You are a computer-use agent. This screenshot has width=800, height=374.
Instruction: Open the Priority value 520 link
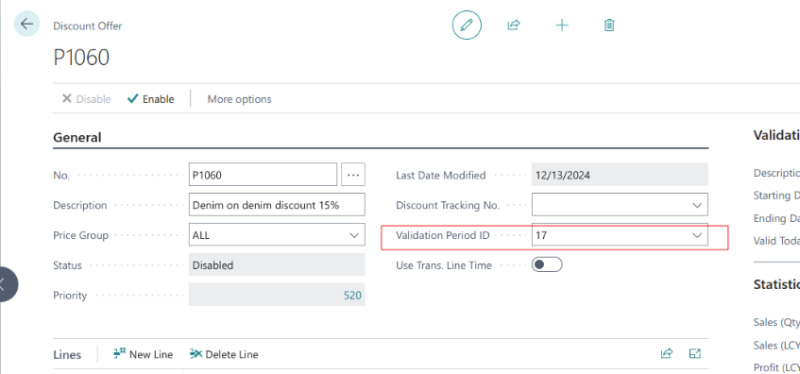click(353, 295)
